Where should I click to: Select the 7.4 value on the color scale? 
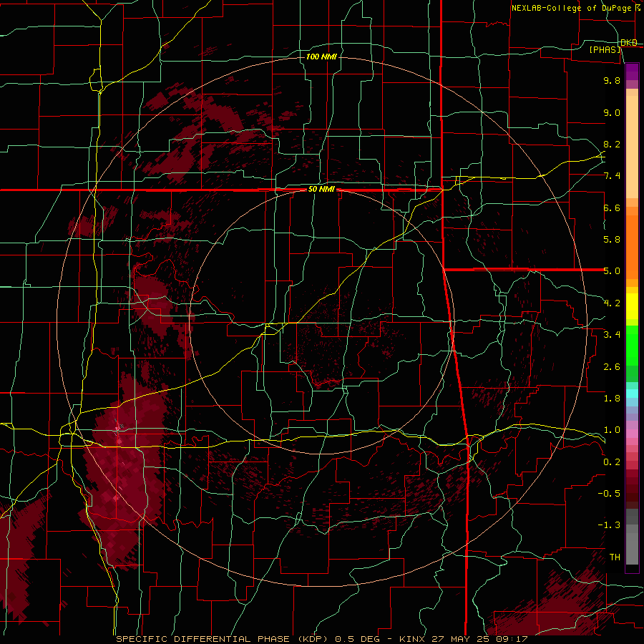coord(612,176)
